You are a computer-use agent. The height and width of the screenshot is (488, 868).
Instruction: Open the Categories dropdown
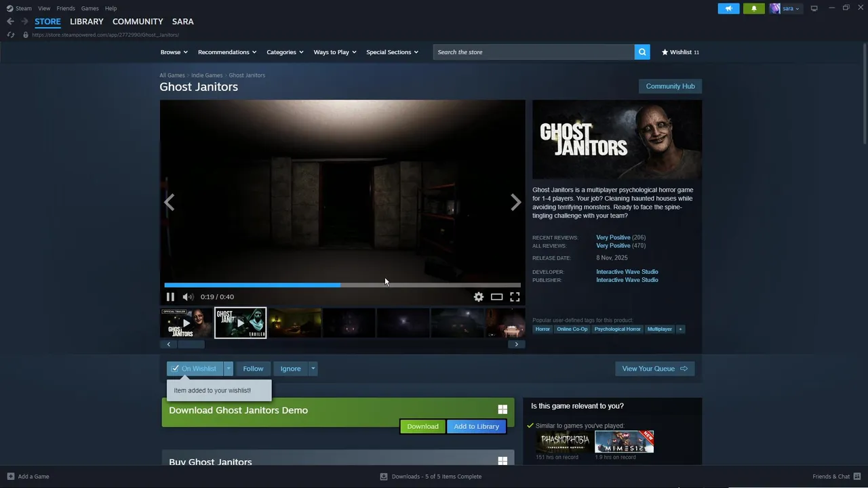[x=285, y=52]
